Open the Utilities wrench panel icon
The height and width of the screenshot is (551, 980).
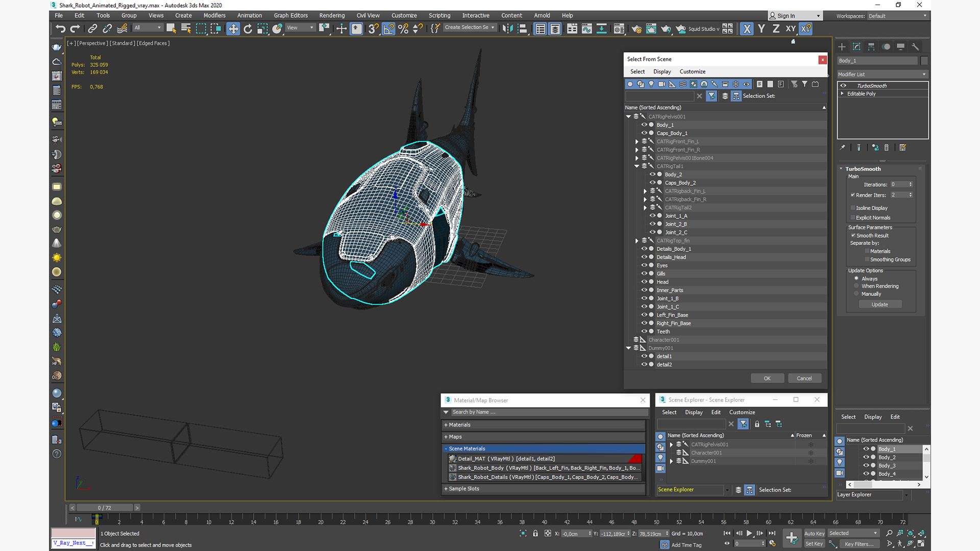[915, 46]
